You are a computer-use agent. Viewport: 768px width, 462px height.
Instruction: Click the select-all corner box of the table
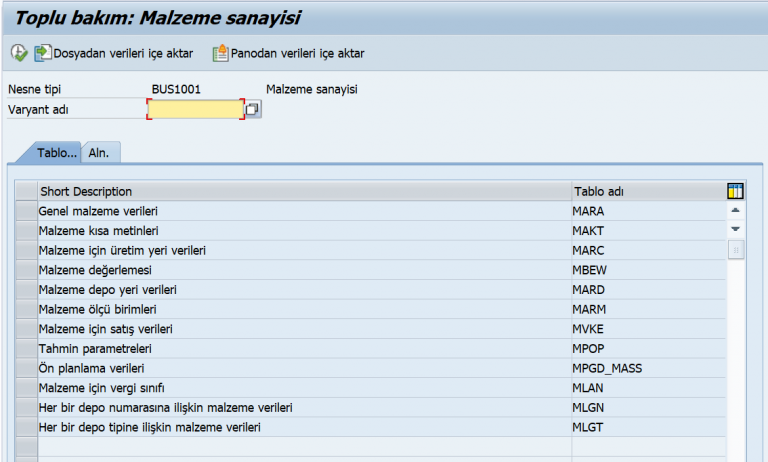point(26,191)
